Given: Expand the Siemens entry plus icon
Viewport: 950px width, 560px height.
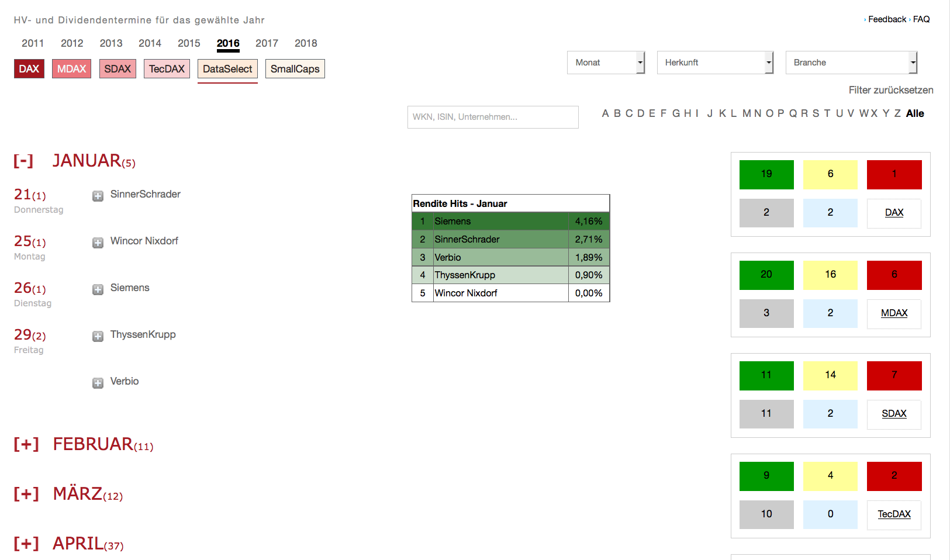Looking at the screenshot, I should coord(98,289).
